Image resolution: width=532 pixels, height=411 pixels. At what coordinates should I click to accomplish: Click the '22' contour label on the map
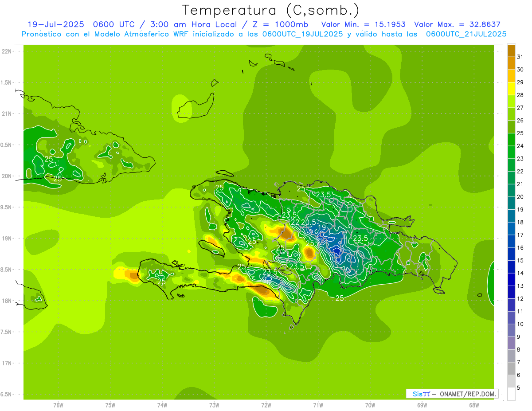295,222
